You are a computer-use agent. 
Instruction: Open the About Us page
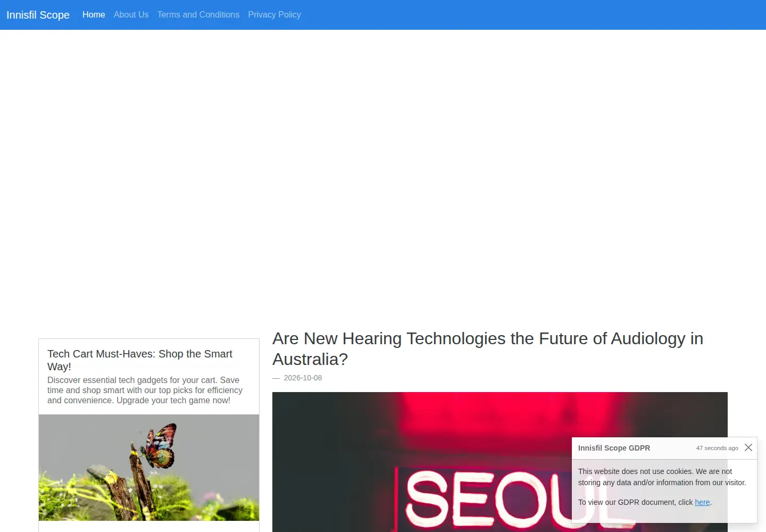(131, 15)
